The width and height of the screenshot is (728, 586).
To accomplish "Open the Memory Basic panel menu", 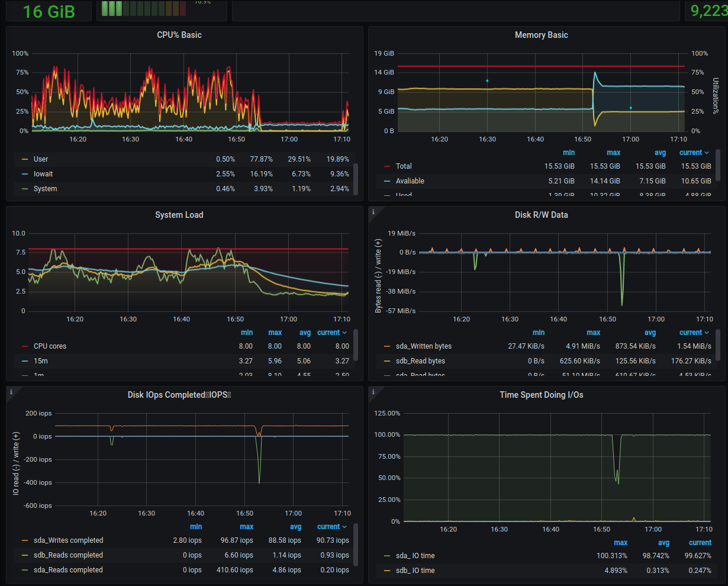I will click(x=541, y=35).
